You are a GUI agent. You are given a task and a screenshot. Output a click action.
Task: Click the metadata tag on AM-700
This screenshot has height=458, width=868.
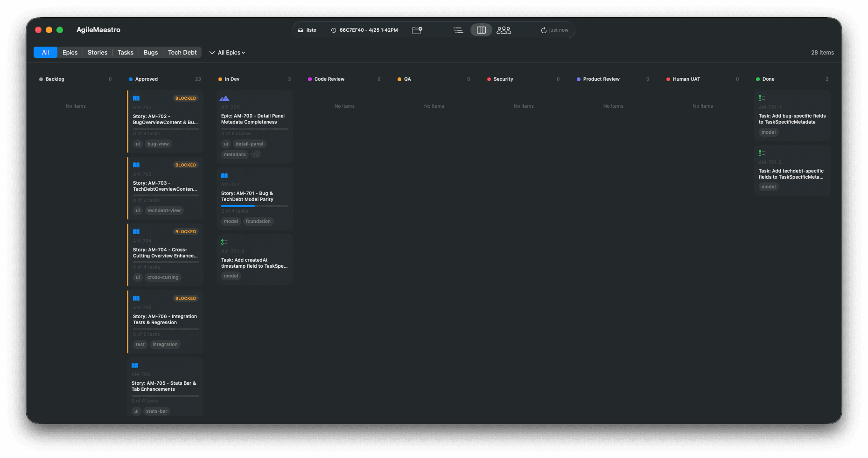[235, 155]
